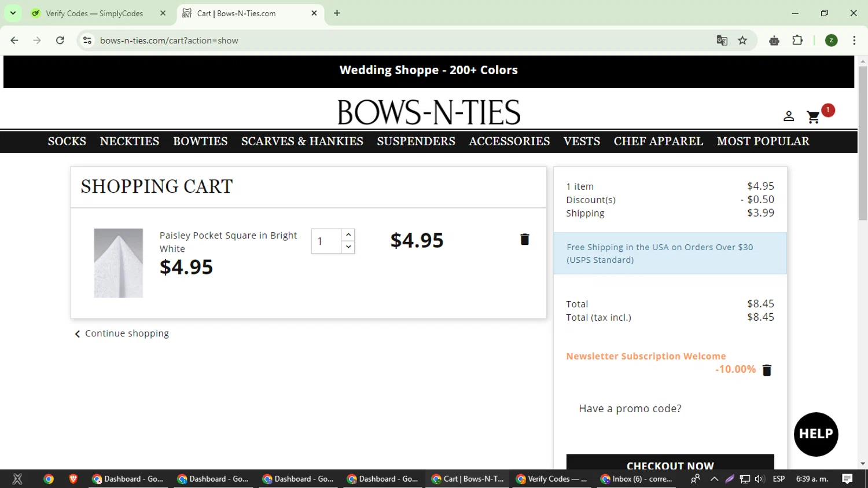The width and height of the screenshot is (868, 488).
Task: Open the CHEF APPAREL menu
Action: point(659,141)
